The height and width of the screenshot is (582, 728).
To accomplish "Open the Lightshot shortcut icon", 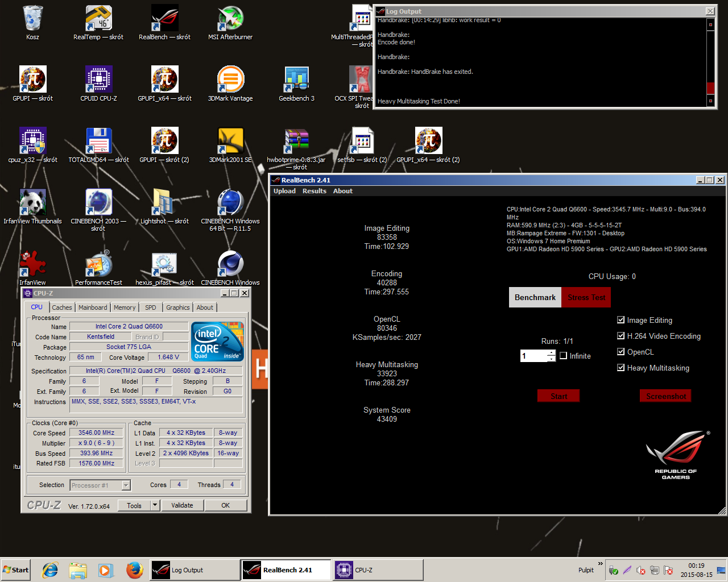I will (164, 202).
